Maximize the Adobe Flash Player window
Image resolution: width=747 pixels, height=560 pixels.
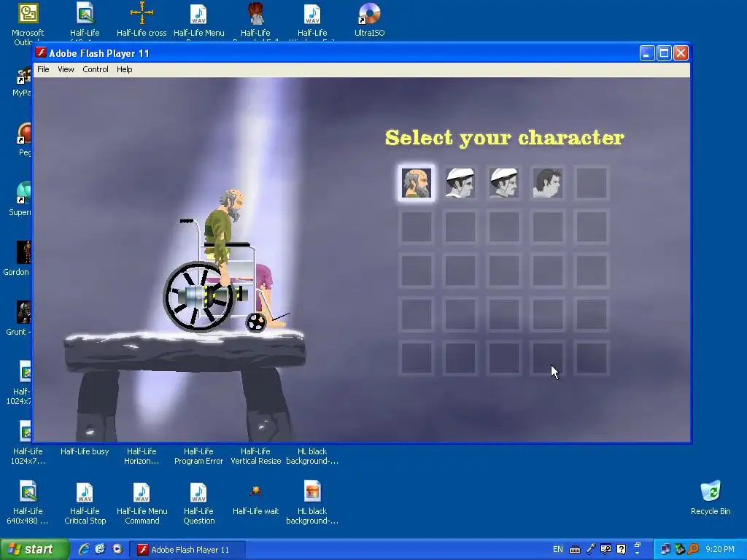click(x=664, y=52)
